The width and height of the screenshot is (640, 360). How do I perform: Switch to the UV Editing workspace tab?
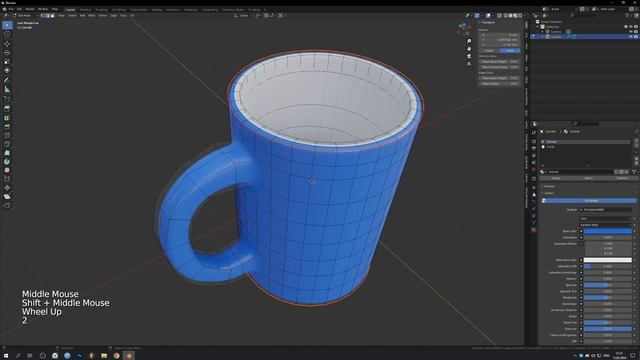coord(119,9)
